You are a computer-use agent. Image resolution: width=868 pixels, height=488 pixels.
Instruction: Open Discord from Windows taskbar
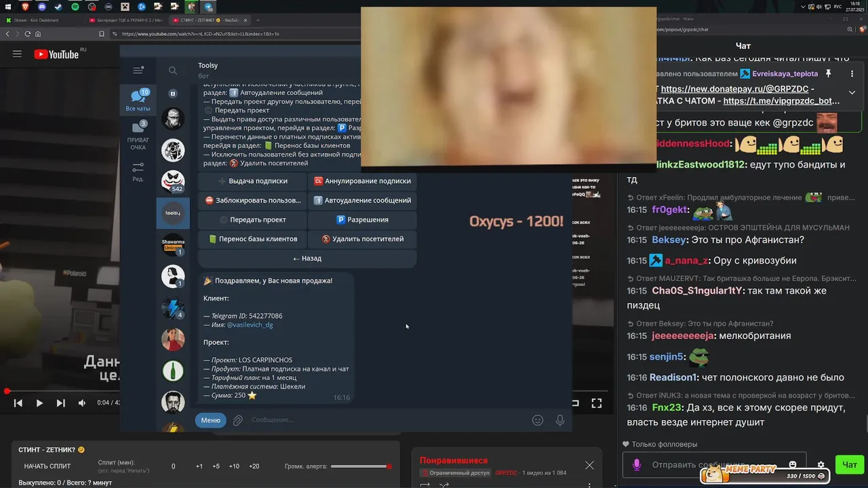pyautogui.click(x=42, y=7)
